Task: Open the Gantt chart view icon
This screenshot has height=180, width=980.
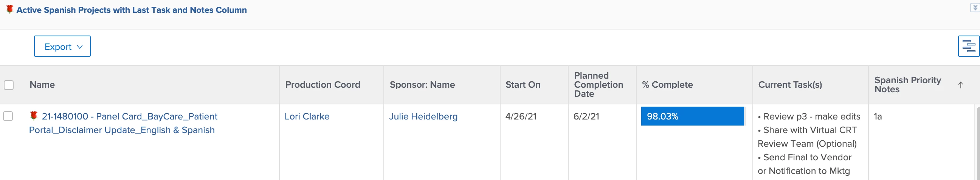Action: coord(968,47)
